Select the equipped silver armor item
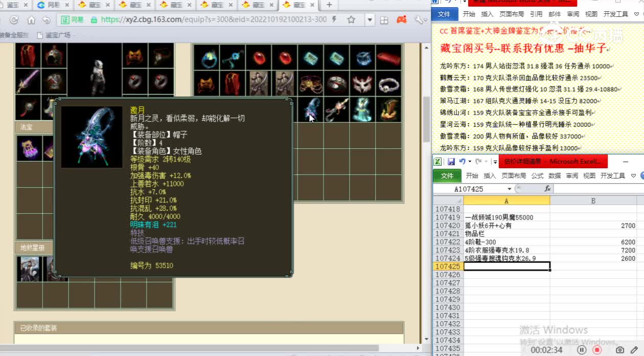Viewport: 644px width, 356px height. pyautogui.click(x=54, y=81)
